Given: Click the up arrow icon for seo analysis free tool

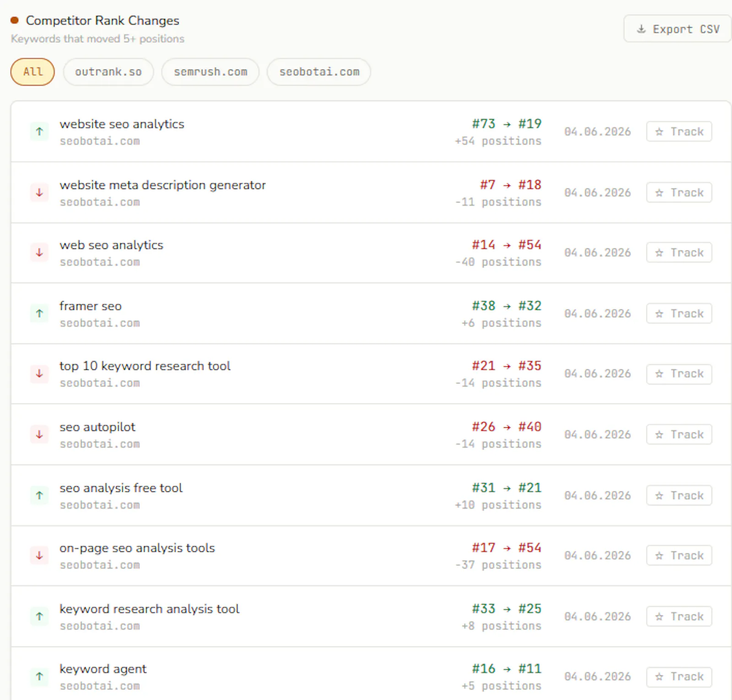Looking at the screenshot, I should pos(39,495).
